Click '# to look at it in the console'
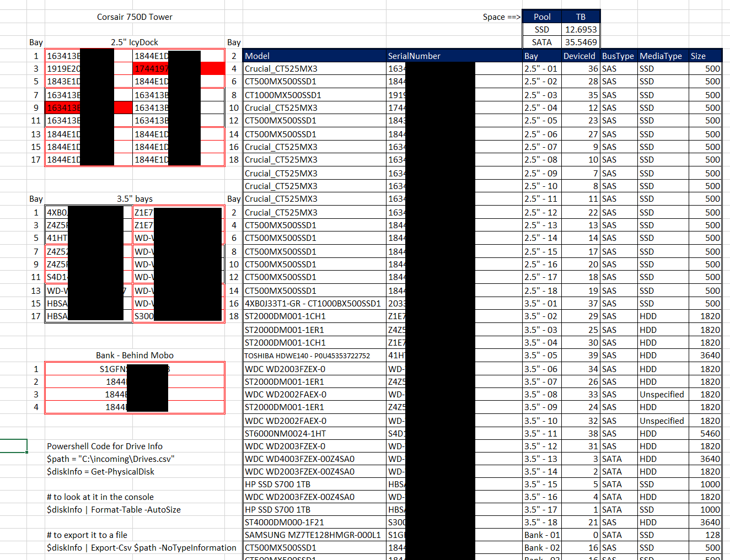This screenshot has width=730, height=560. point(100,497)
